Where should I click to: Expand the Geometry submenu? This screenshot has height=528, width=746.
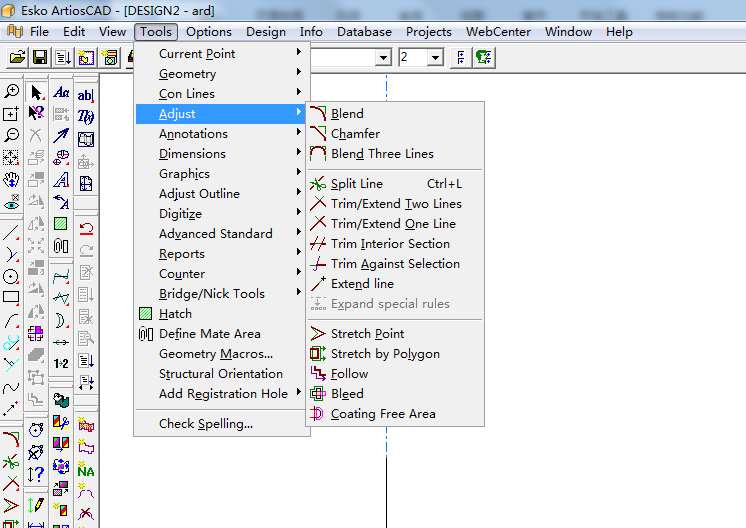[x=187, y=74]
